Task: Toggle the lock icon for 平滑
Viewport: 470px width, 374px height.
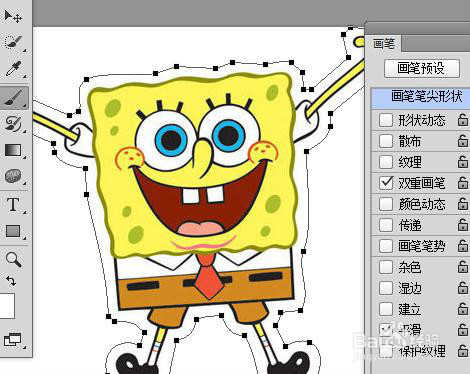Action: point(463,329)
